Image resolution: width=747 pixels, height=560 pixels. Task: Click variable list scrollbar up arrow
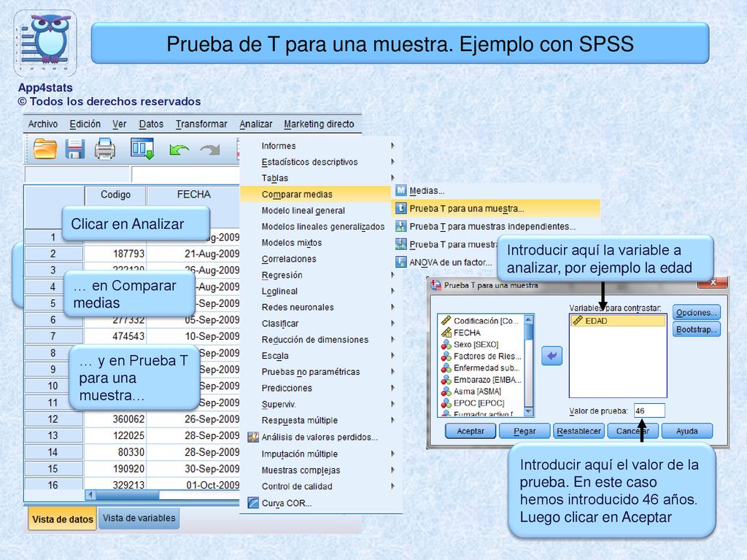(x=528, y=319)
